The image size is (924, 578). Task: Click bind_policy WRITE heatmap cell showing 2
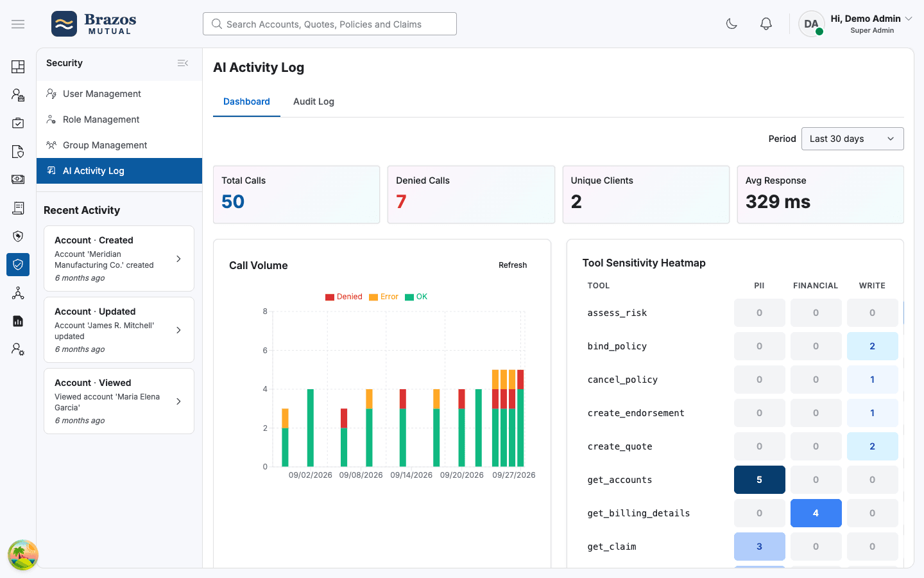click(x=873, y=346)
